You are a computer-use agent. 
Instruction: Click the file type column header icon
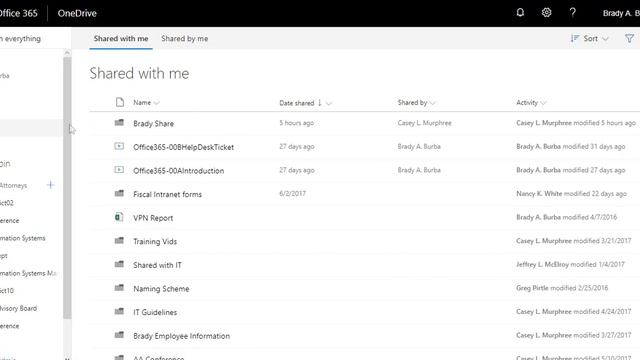(x=120, y=102)
